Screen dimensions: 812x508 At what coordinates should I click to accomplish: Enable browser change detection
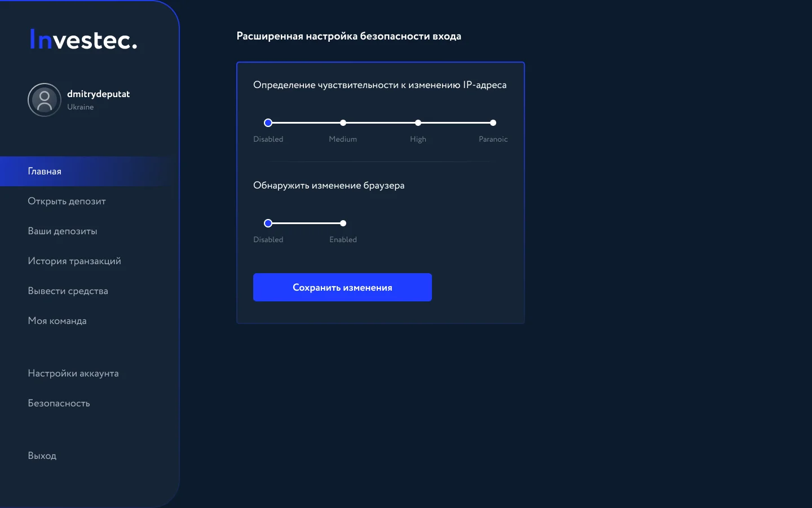pos(343,223)
